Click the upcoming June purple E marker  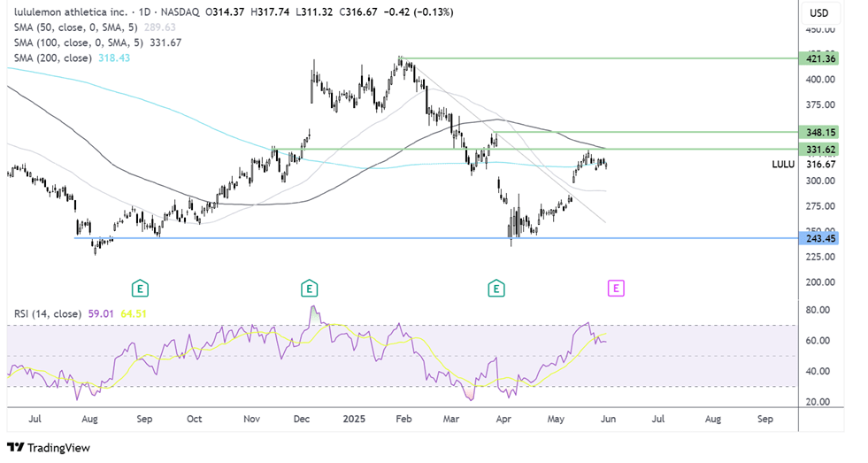616,289
